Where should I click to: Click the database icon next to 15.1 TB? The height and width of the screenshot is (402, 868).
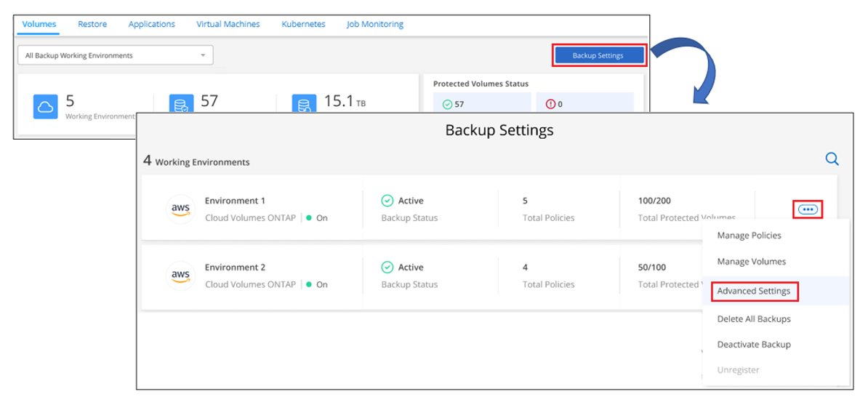coord(305,105)
